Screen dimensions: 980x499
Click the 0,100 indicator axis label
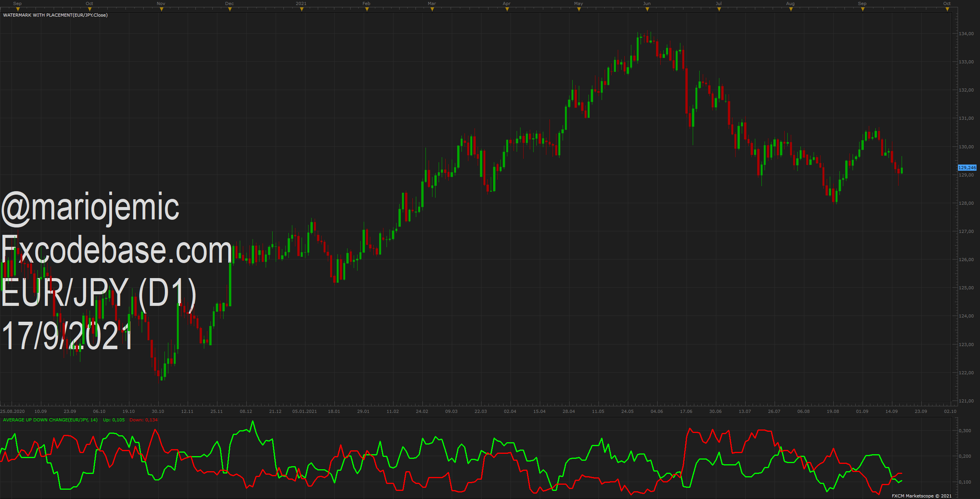tap(965, 482)
